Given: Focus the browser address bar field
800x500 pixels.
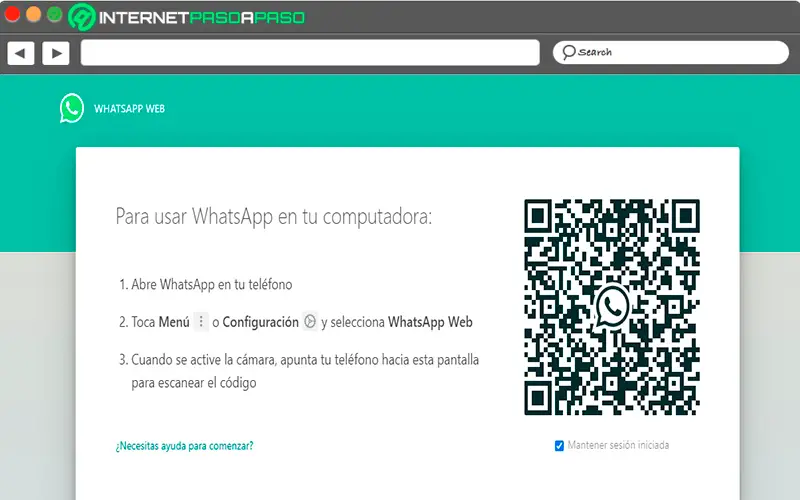Looking at the screenshot, I should 310,53.
